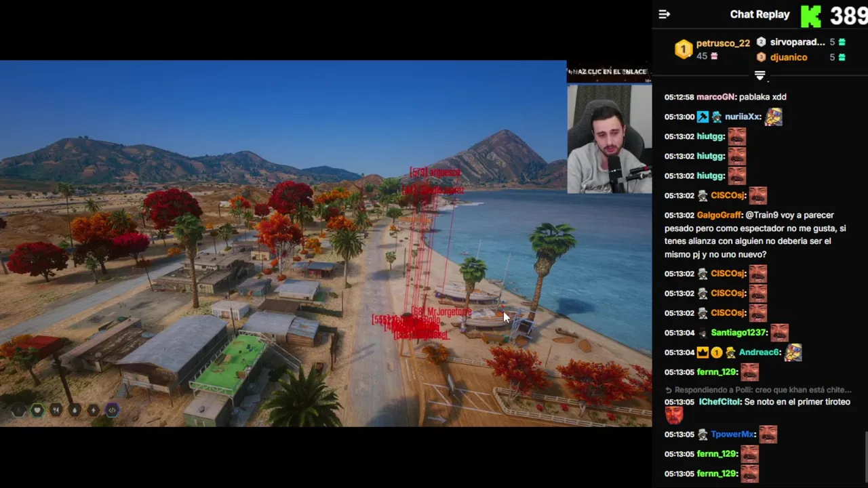868x488 pixels.
Task: Click the Andreac6 username in chat
Action: 759,352
